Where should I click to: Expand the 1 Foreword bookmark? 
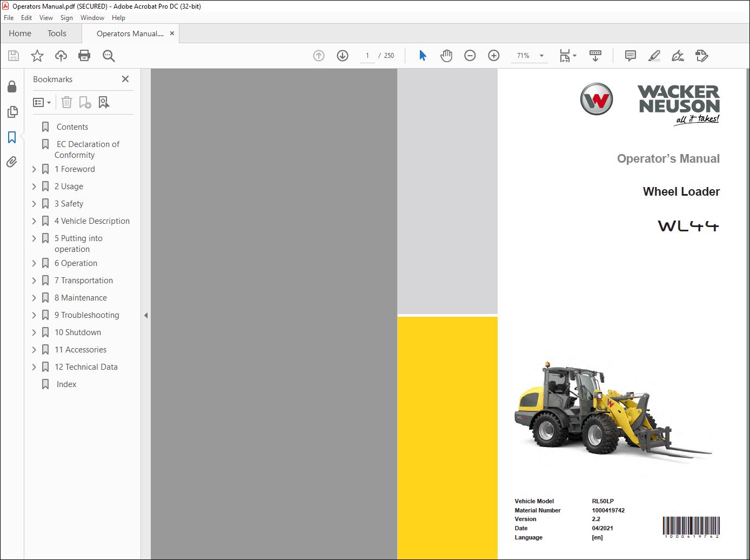34,169
